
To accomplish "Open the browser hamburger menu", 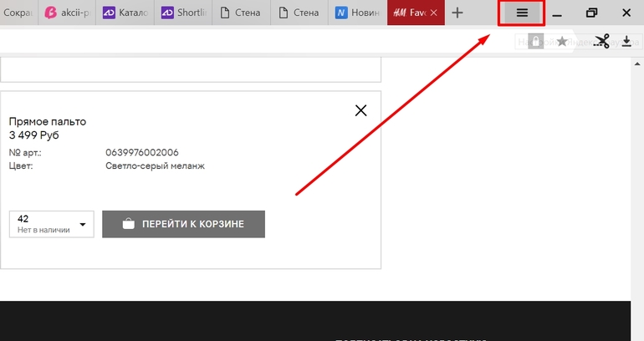I will point(522,13).
